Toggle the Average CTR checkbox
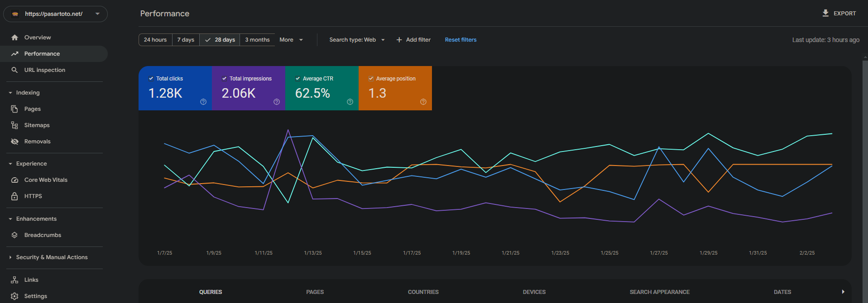 click(x=297, y=79)
